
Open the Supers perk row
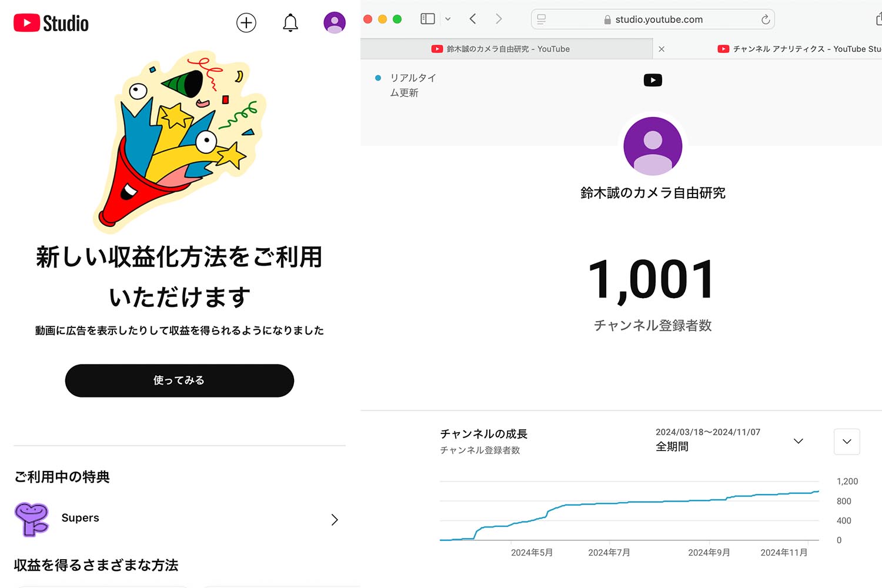(x=179, y=519)
